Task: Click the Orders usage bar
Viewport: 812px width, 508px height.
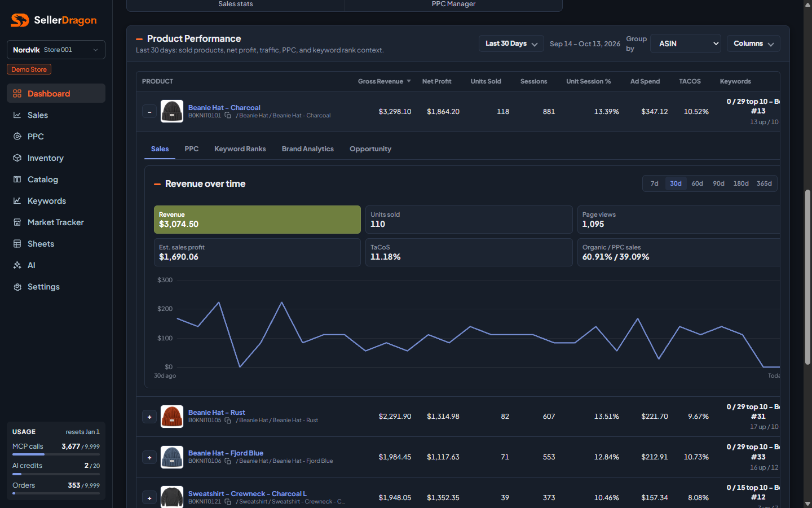Action: point(56,493)
